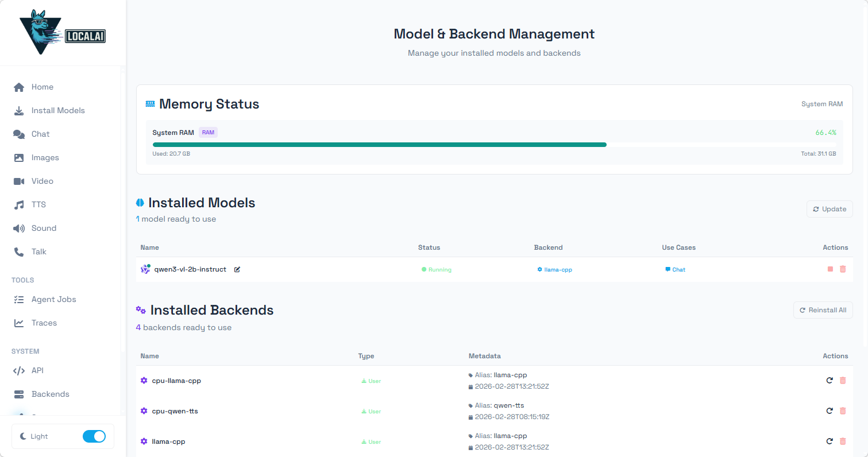Click reinstall icon for the llama-cpp backend row
The height and width of the screenshot is (457, 868).
click(830, 441)
